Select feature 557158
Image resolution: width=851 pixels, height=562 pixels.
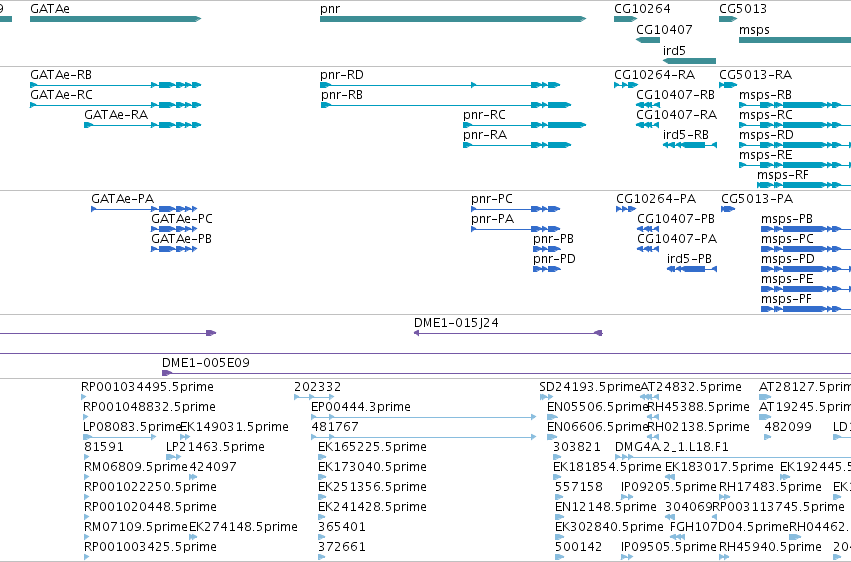point(579,488)
